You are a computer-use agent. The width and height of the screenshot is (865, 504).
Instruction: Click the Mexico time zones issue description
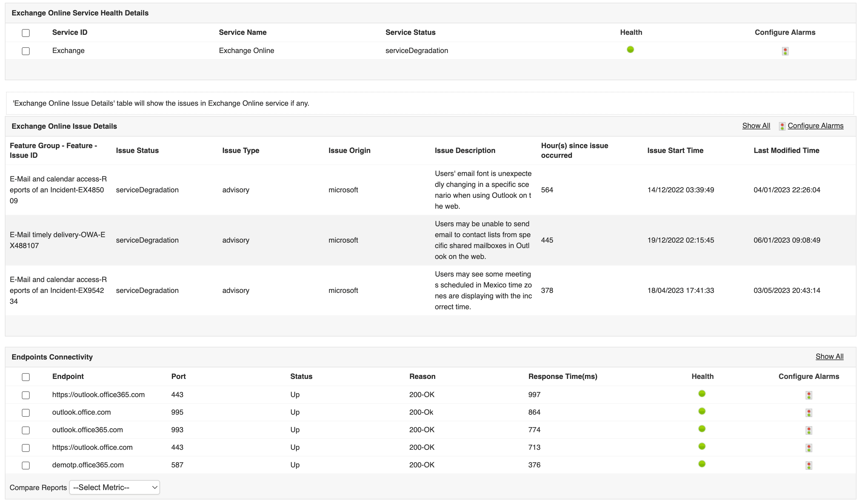click(x=483, y=290)
